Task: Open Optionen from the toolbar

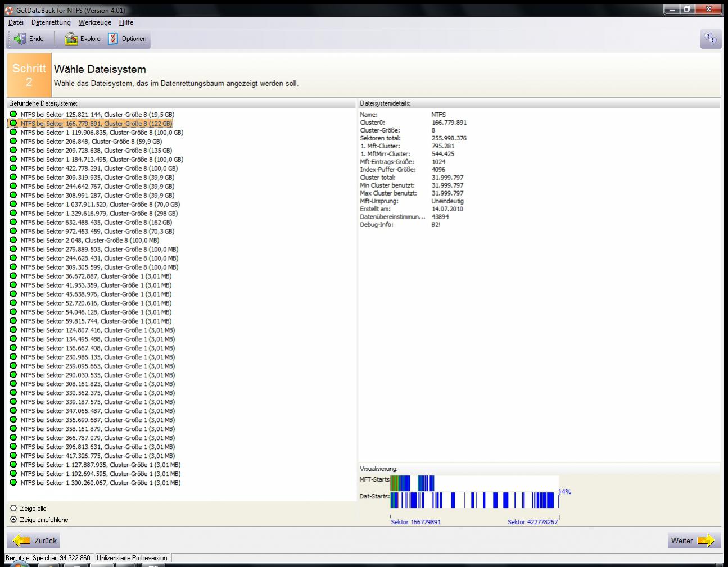Action: point(128,39)
